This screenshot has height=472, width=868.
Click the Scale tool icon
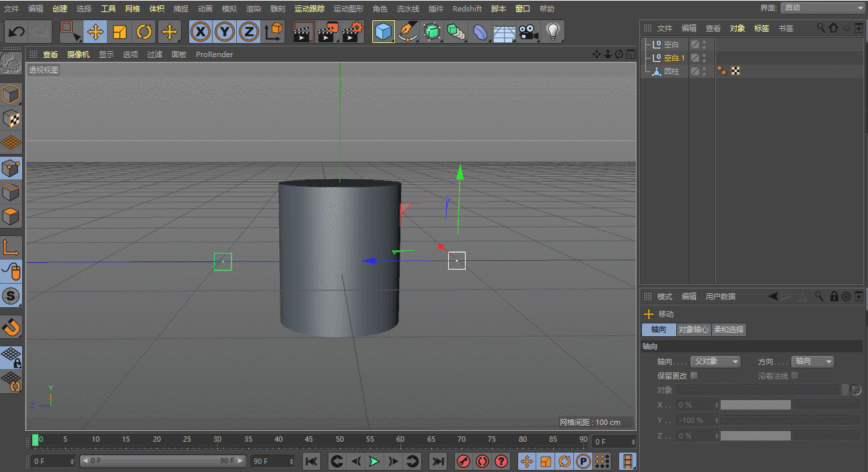[120, 32]
